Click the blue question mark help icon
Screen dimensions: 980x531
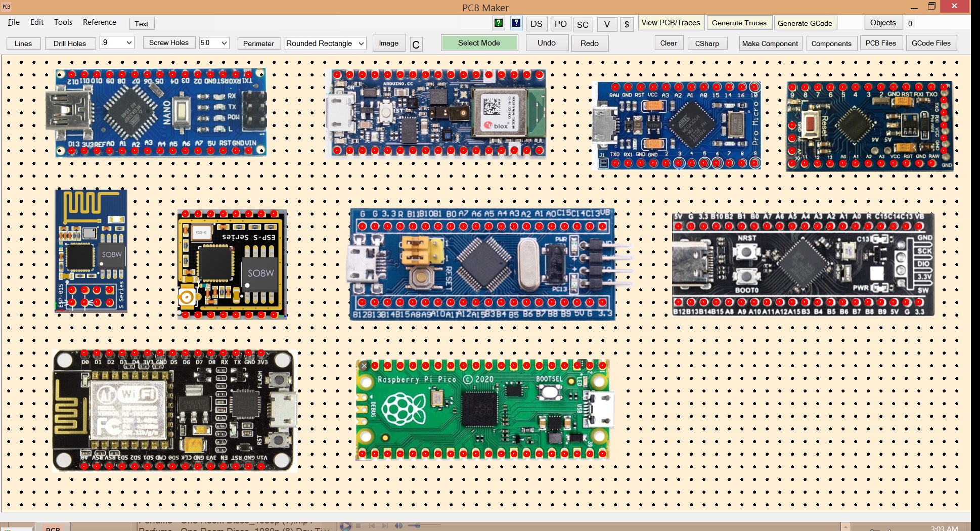tap(516, 23)
